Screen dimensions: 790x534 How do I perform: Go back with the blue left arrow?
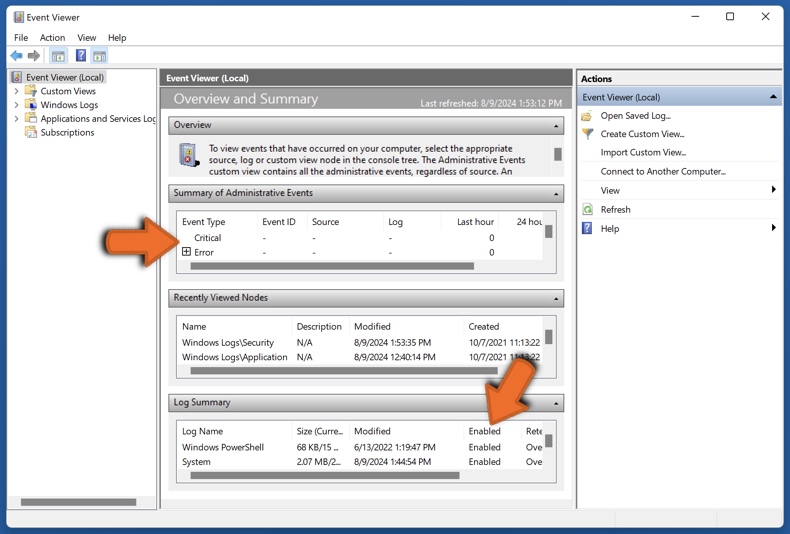[x=17, y=55]
